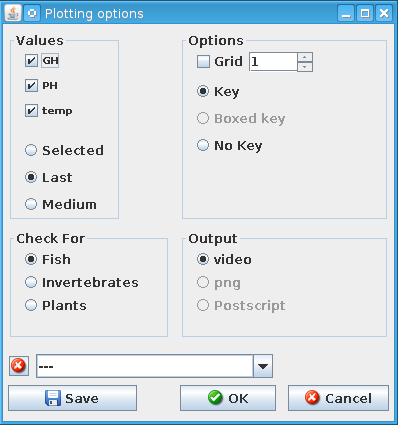Decrease the Grid spinner value with the down arrow
This screenshot has width=398, height=425.
click(x=305, y=67)
